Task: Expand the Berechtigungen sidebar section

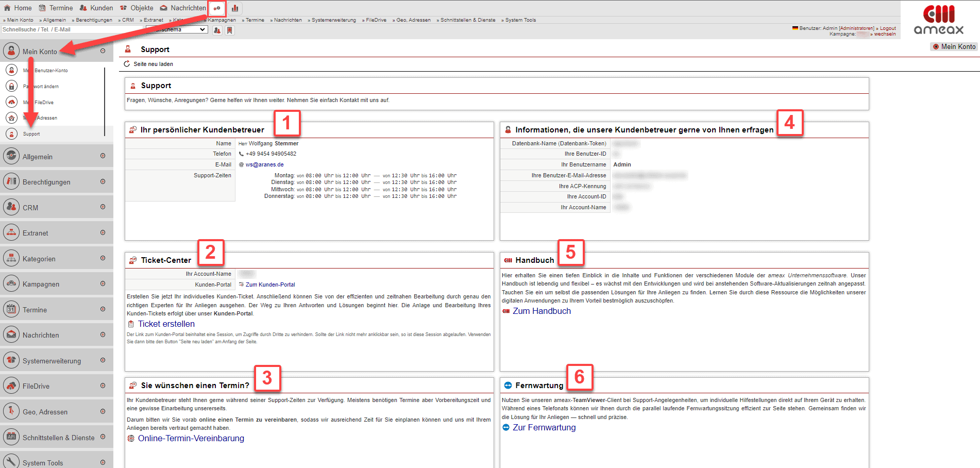Action: tap(103, 181)
